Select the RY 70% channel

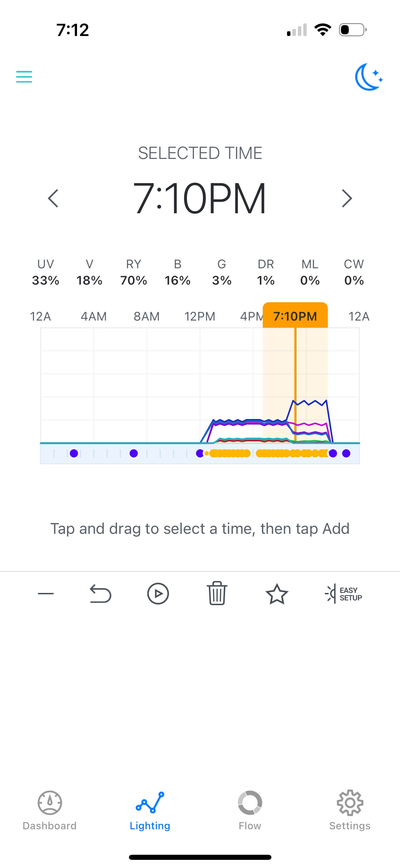click(x=134, y=272)
